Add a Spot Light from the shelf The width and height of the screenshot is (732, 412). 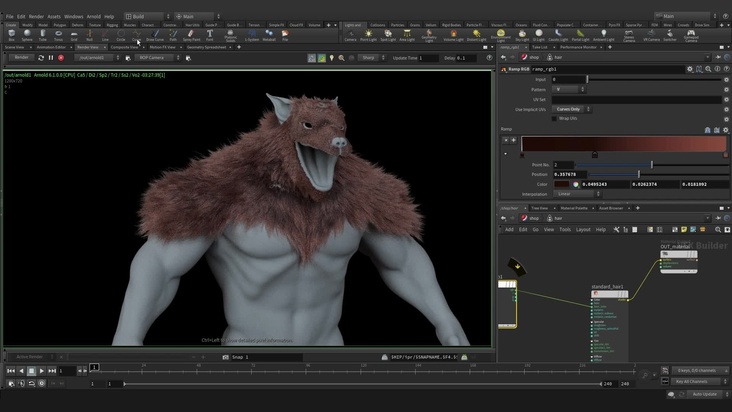[387, 35]
